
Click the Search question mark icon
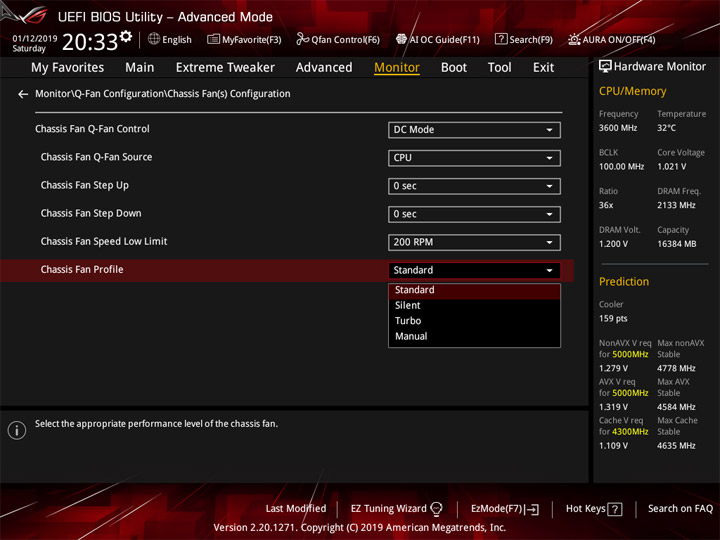pos(501,39)
